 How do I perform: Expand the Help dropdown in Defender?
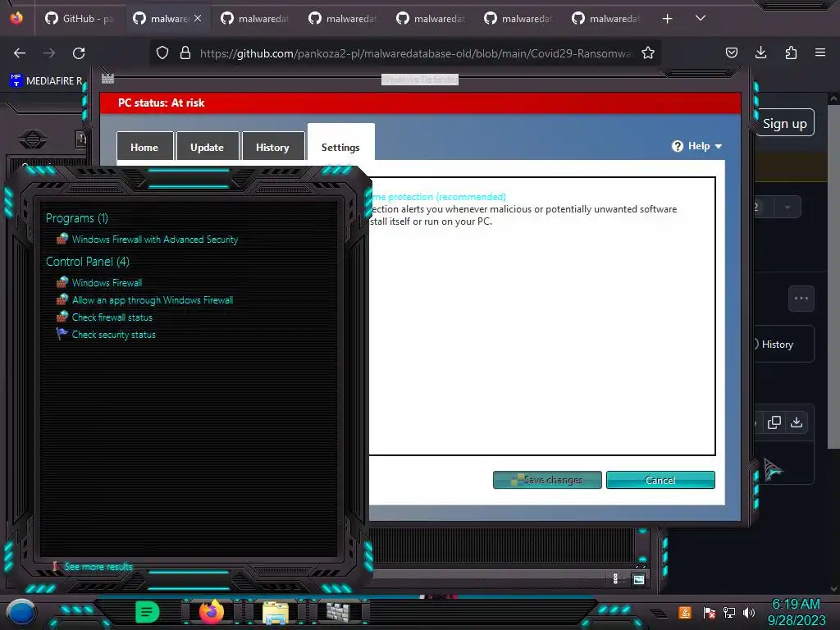coord(697,146)
